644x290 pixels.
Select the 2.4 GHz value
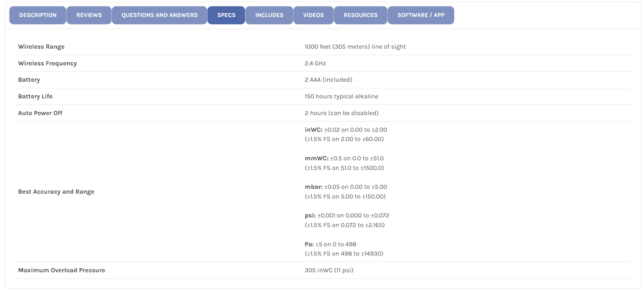point(315,63)
